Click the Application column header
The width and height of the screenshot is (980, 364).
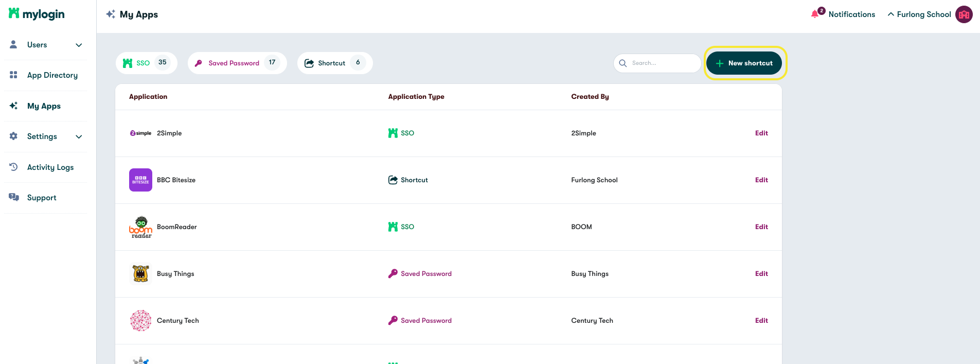click(x=148, y=96)
